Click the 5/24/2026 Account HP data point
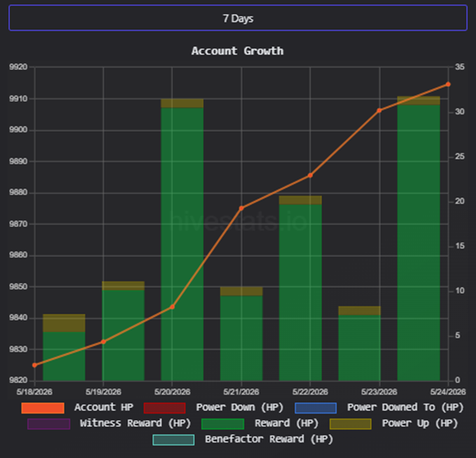Viewport: 476px width, 458px height. click(x=448, y=84)
